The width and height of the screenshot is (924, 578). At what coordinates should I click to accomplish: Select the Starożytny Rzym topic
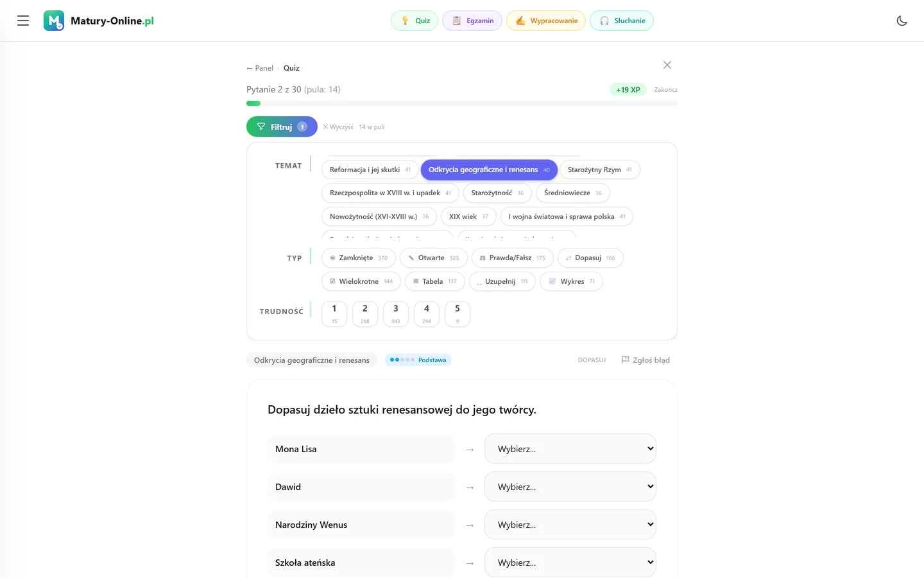point(600,170)
